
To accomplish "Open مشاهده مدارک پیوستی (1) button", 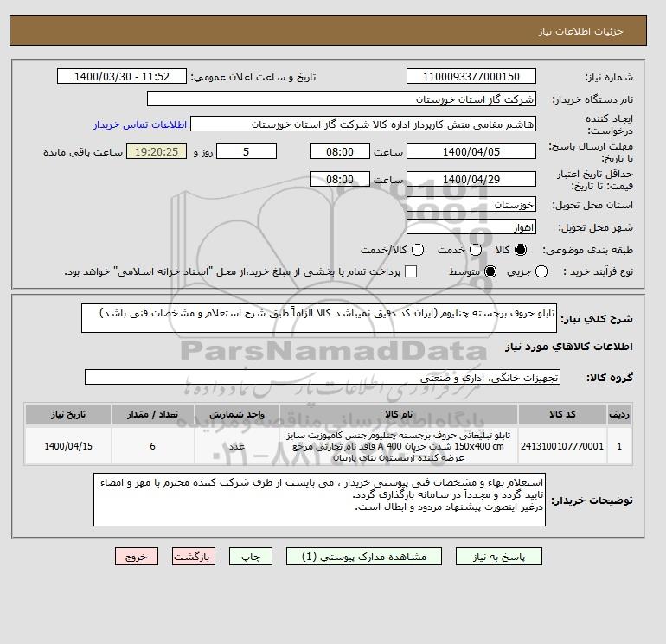I will (364, 557).
